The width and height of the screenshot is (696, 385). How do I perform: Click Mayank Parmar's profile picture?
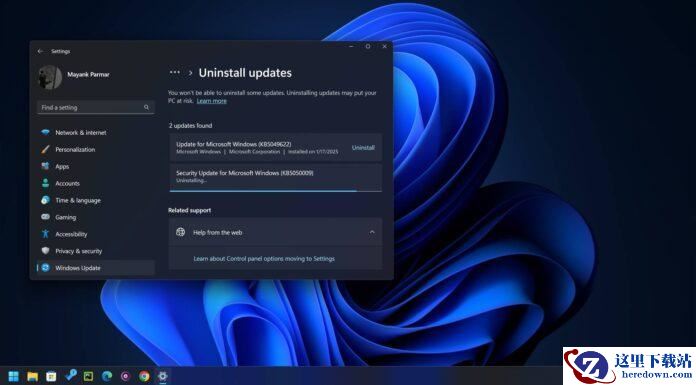coord(50,77)
